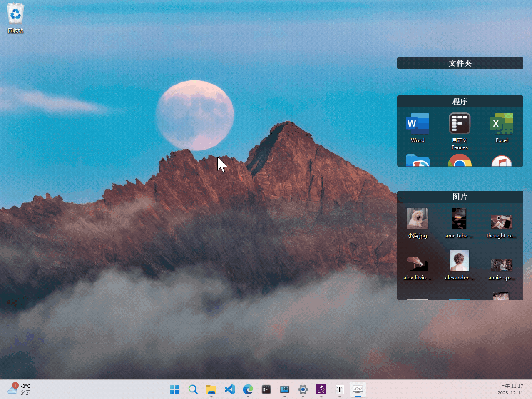Select the annie-spr... image thumbnail

point(501,265)
